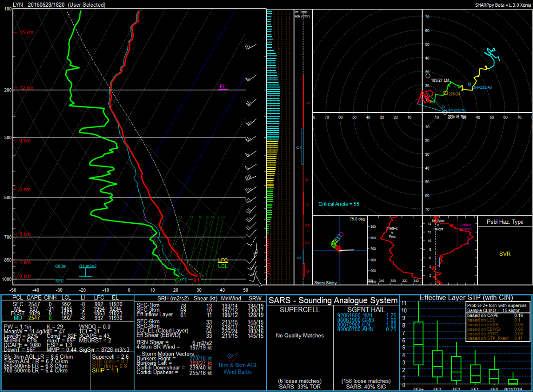
Task: Click the DCAPE = 1080 value
Action: [x=21, y=345]
